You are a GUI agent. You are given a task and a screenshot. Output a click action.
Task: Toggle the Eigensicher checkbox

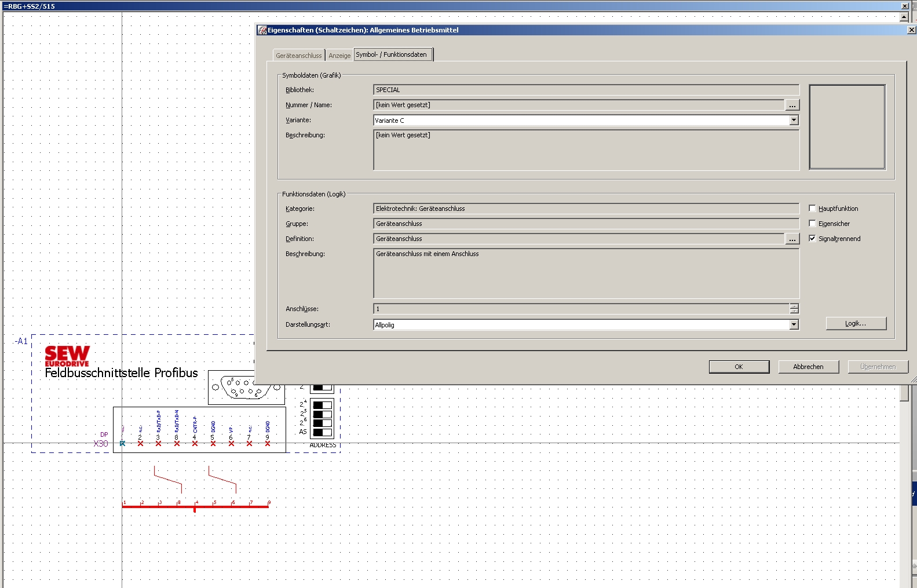tap(812, 224)
